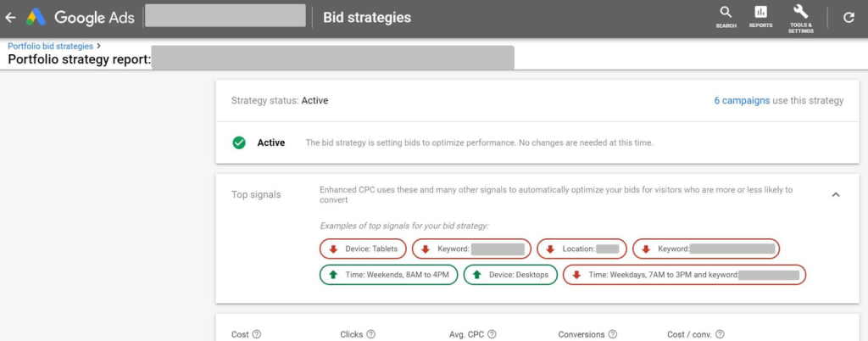Viewport: 868px width, 341px height.
Task: Open the Portfolio bid strategies breadcrumb
Action: (50, 46)
